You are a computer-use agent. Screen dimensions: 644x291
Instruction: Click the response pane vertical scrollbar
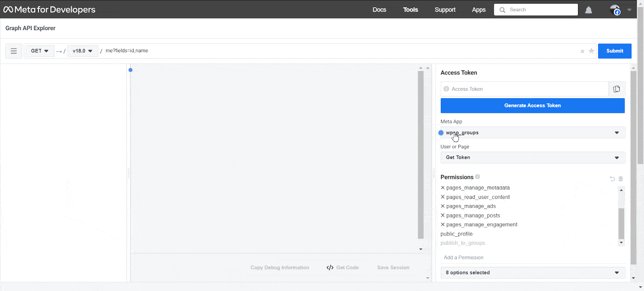421,155
